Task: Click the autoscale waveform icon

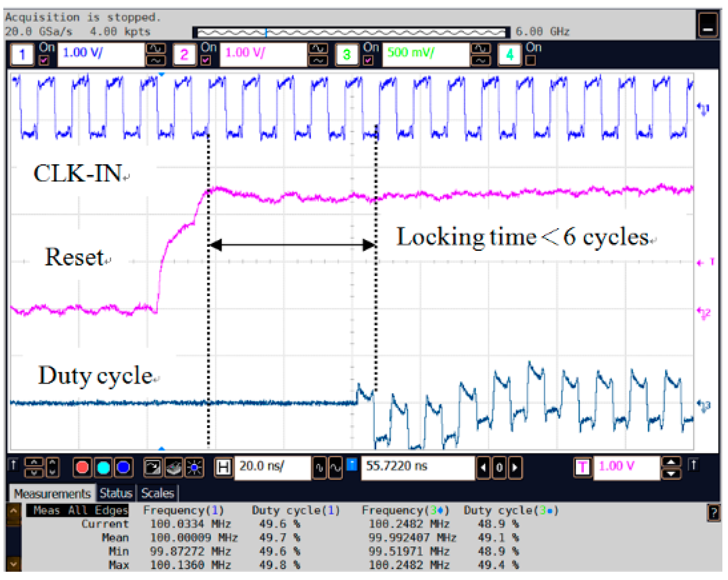Action: pyautogui.click(x=153, y=467)
